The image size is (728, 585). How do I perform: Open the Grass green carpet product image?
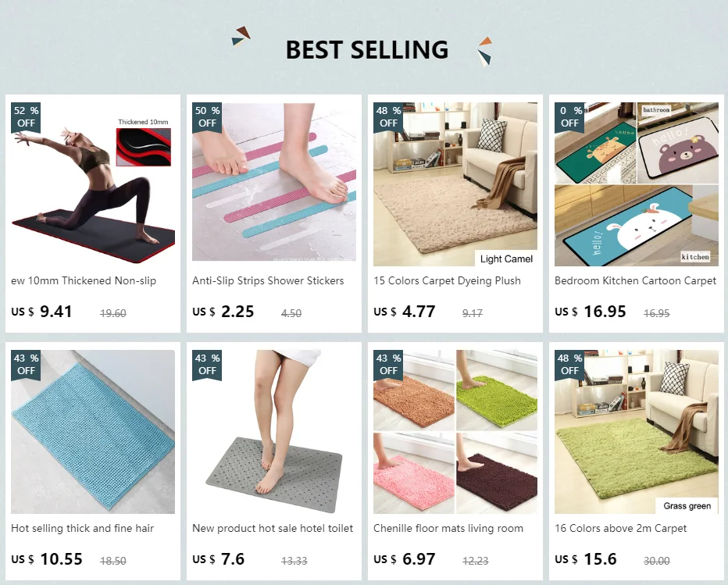point(637,432)
